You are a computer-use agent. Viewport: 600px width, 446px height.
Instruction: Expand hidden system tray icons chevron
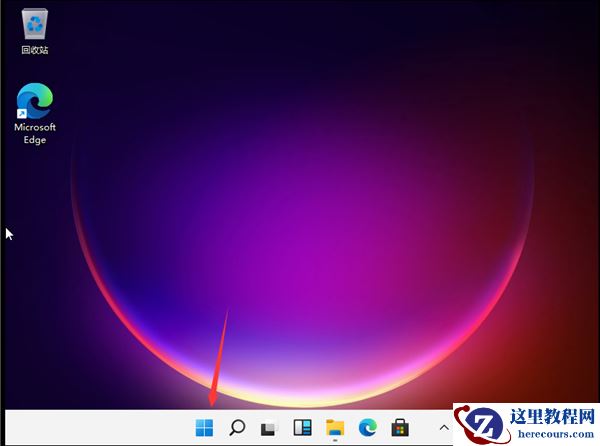point(444,428)
